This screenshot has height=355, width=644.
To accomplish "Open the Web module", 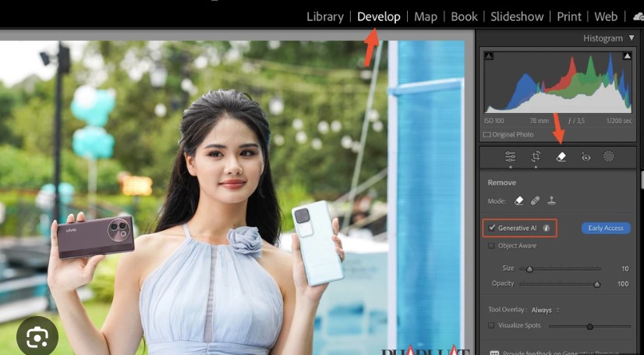I will point(606,17).
